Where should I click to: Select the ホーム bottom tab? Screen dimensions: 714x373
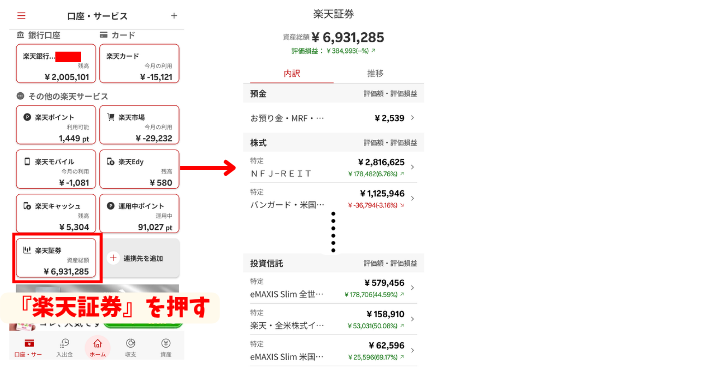pyautogui.click(x=97, y=347)
